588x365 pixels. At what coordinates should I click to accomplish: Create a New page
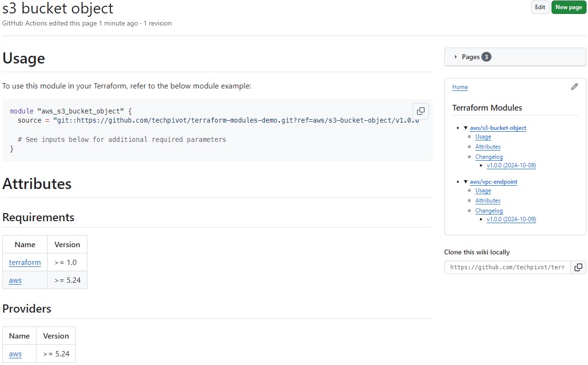pos(569,7)
